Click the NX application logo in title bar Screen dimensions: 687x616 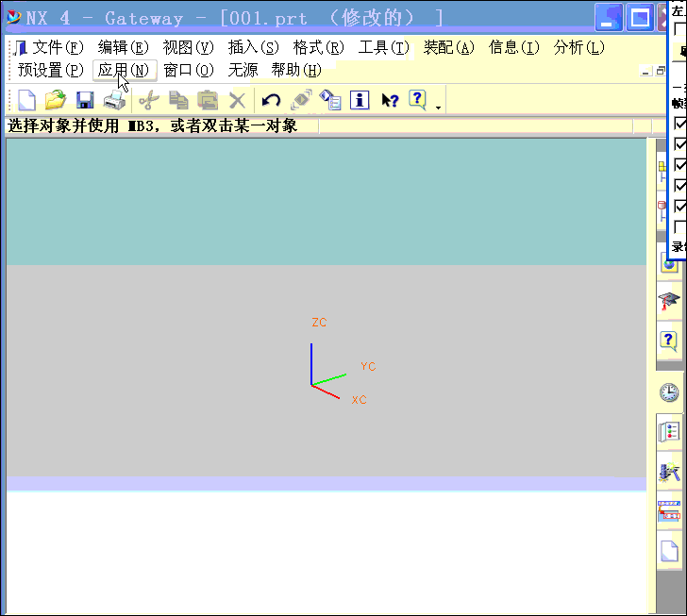[x=13, y=18]
